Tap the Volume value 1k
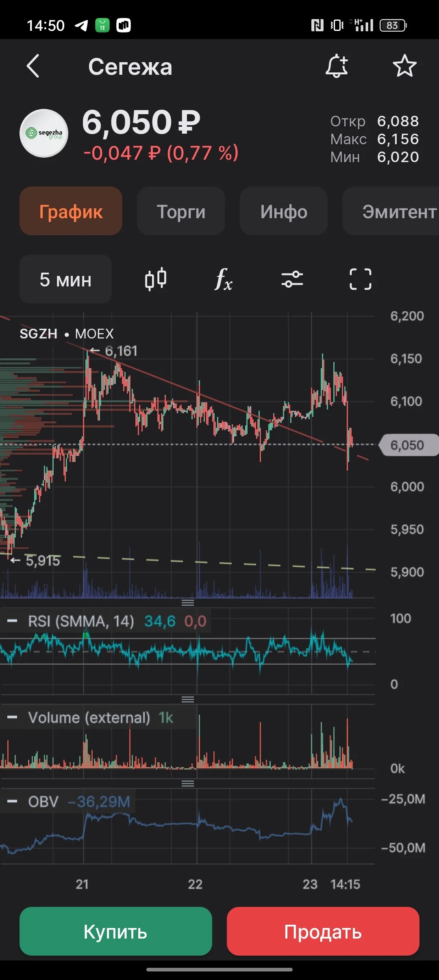Viewport: 439px width, 980px height. pyautogui.click(x=166, y=718)
